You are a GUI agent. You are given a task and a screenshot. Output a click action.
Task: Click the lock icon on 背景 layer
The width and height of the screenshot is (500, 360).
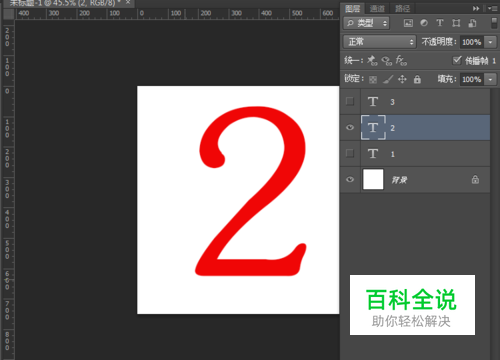(475, 179)
